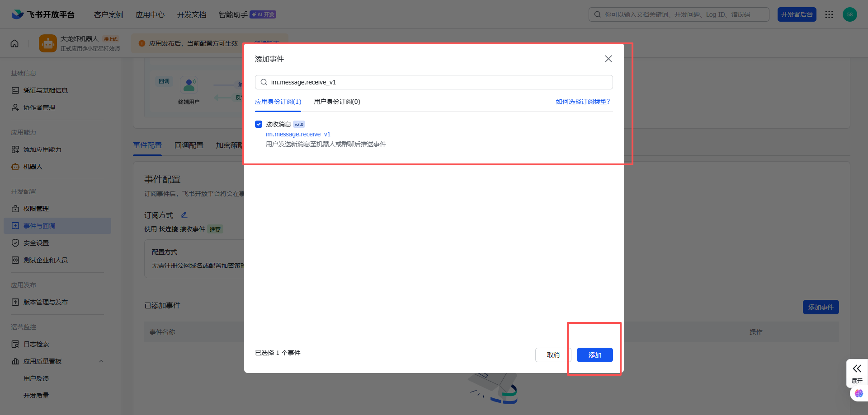
Task: Click the 展开 double-arrow panel icon
Action: [x=857, y=369]
